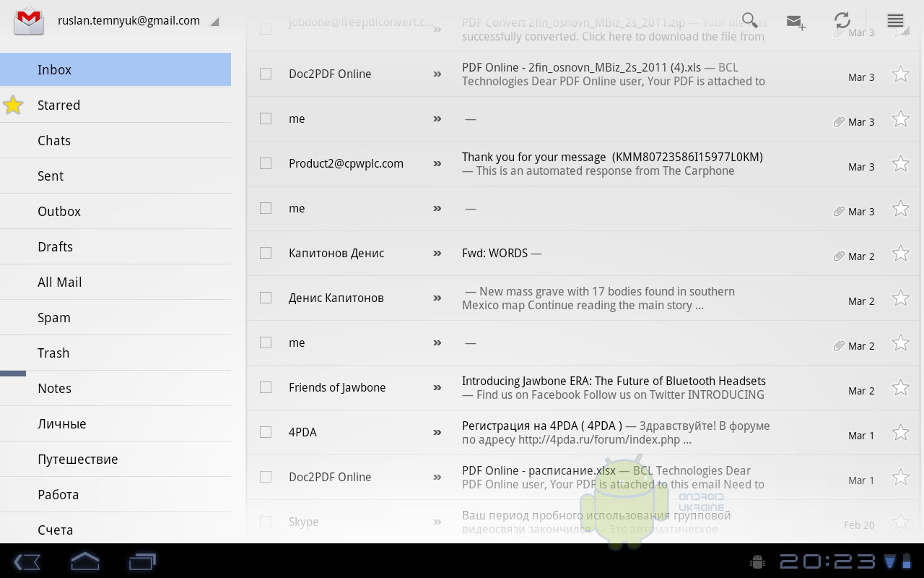Open the overflow menu icon
The image size is (924, 578).
pos(895,21)
